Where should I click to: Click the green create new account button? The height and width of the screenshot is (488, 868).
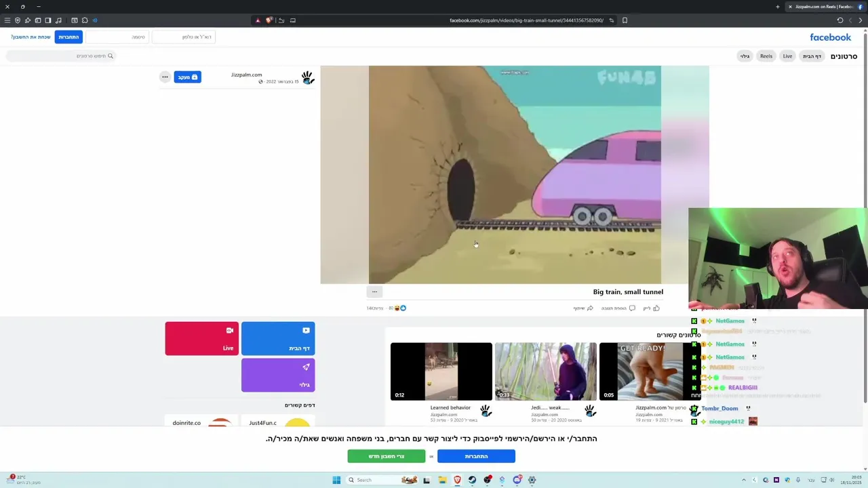tap(387, 456)
